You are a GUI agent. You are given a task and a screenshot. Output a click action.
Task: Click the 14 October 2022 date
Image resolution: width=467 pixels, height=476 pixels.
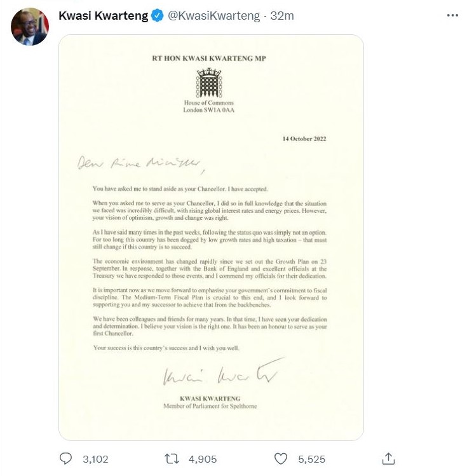pos(304,139)
